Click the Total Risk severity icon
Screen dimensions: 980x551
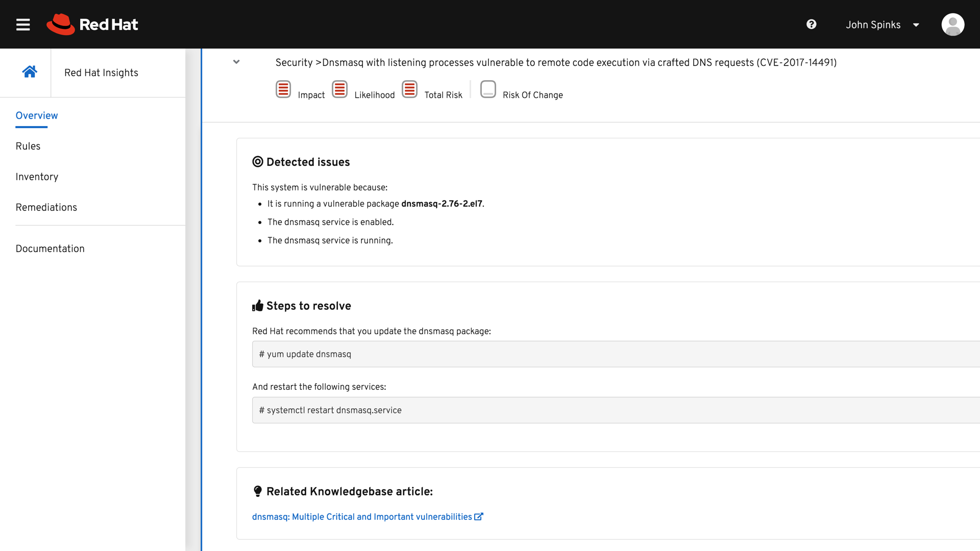pos(409,89)
